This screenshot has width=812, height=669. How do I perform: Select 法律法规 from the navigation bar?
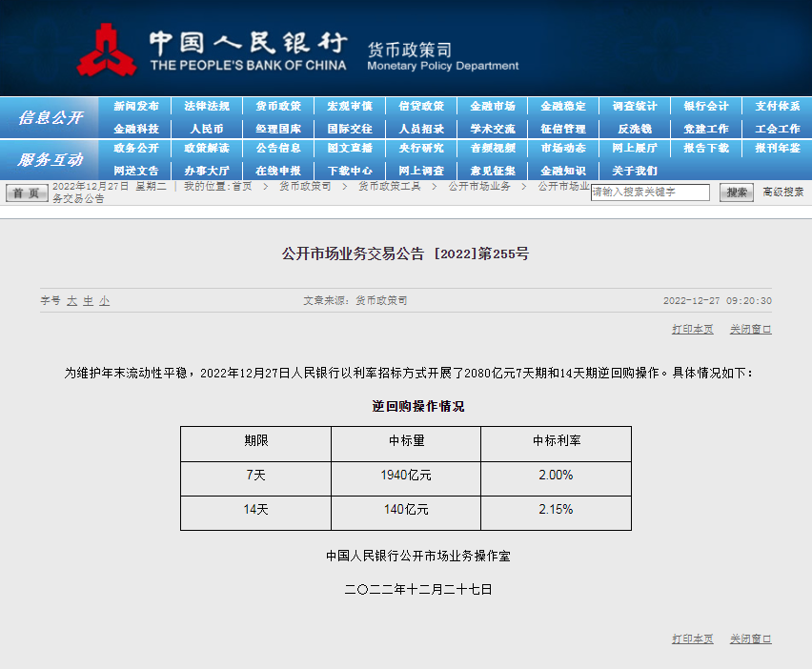click(x=207, y=106)
